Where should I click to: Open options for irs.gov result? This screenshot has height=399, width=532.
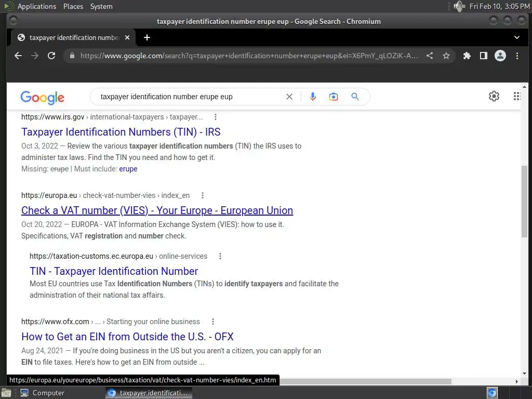click(216, 117)
